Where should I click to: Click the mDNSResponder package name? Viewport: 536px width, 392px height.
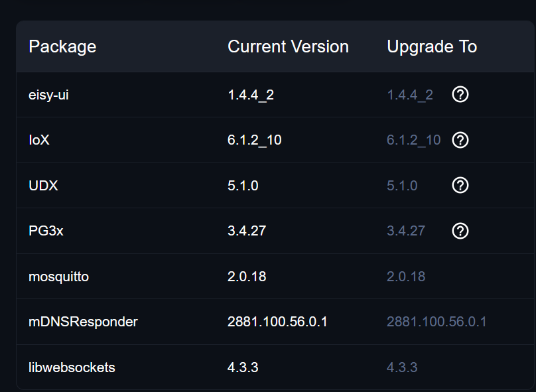pos(83,322)
